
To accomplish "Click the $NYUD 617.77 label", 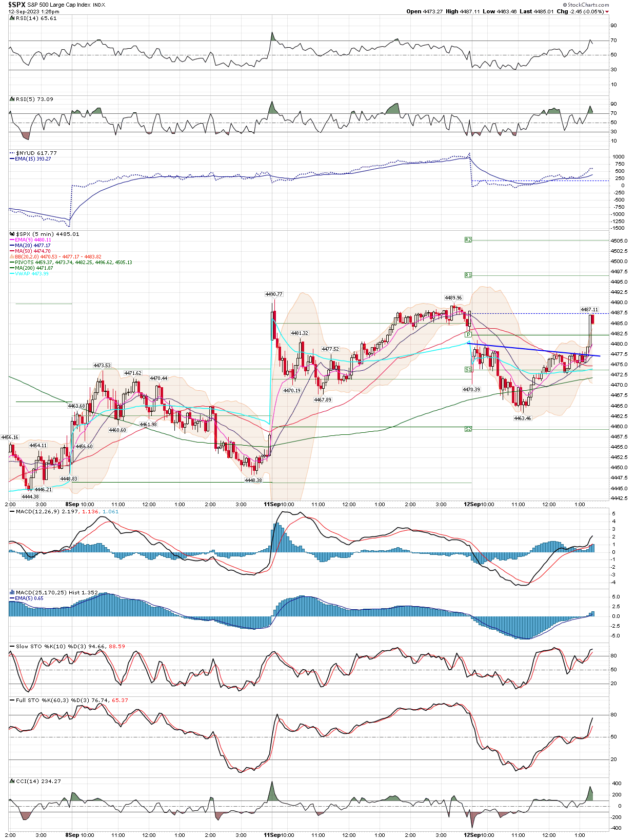I will click(x=36, y=153).
